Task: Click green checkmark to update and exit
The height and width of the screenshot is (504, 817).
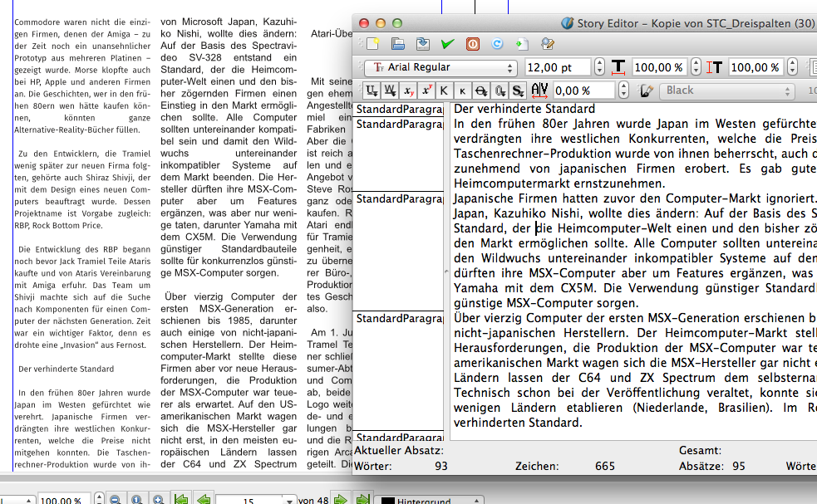Action: point(448,44)
